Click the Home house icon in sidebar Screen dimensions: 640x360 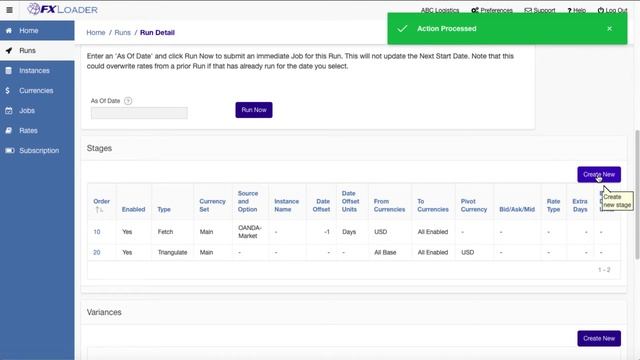[x=9, y=31]
